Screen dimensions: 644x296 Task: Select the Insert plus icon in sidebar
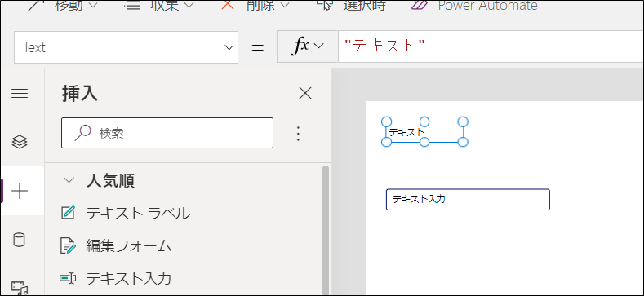tap(20, 192)
